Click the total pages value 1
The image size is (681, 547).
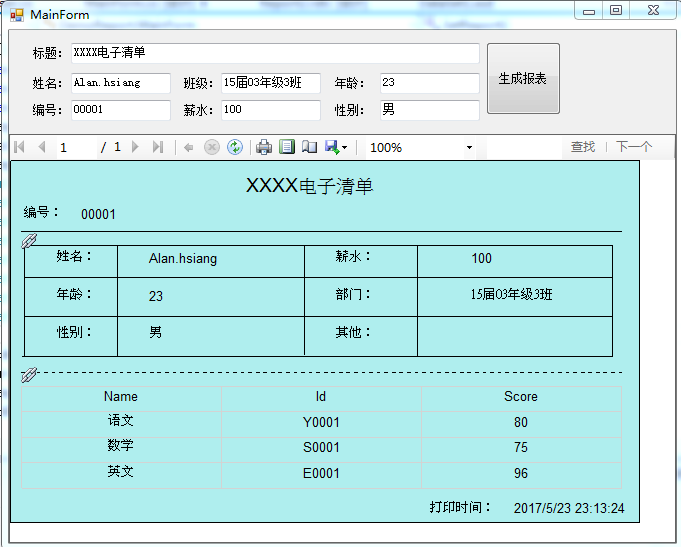pos(117,147)
